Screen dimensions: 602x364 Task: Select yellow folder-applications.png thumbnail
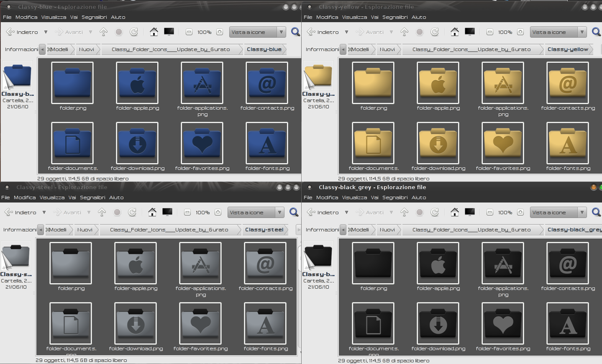[503, 83]
